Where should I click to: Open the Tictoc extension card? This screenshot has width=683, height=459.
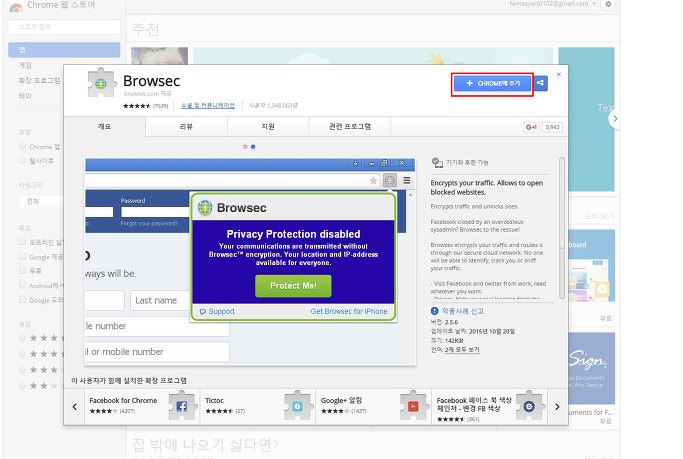tap(258, 406)
